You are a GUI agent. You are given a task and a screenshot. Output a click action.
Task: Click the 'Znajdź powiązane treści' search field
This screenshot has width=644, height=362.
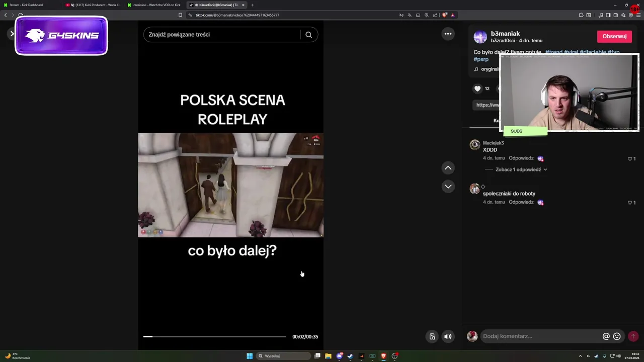[224, 35]
